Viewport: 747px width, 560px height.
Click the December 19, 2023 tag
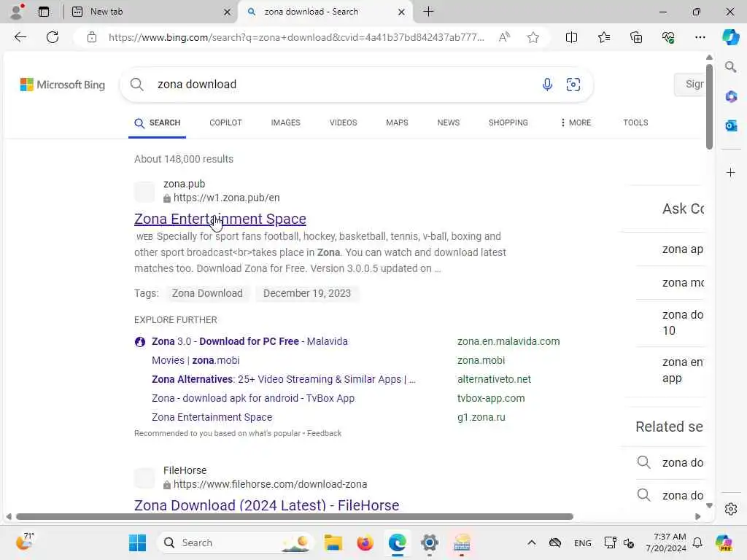pos(307,293)
